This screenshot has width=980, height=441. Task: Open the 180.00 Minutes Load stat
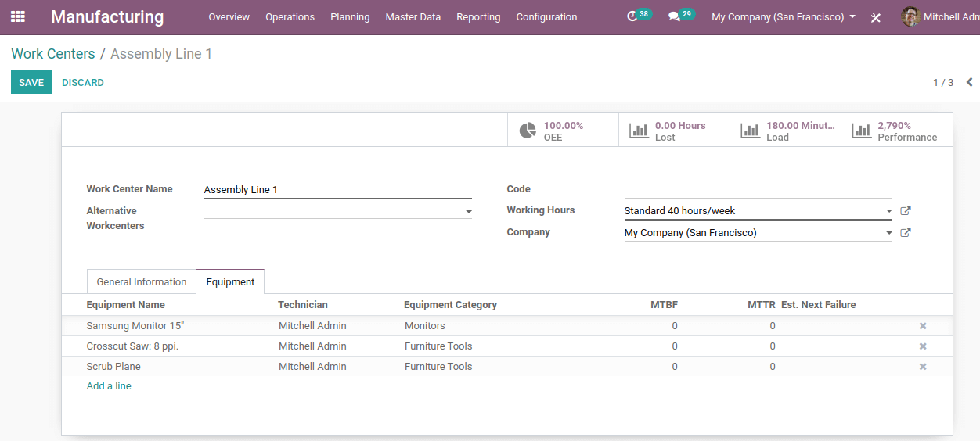pos(785,131)
